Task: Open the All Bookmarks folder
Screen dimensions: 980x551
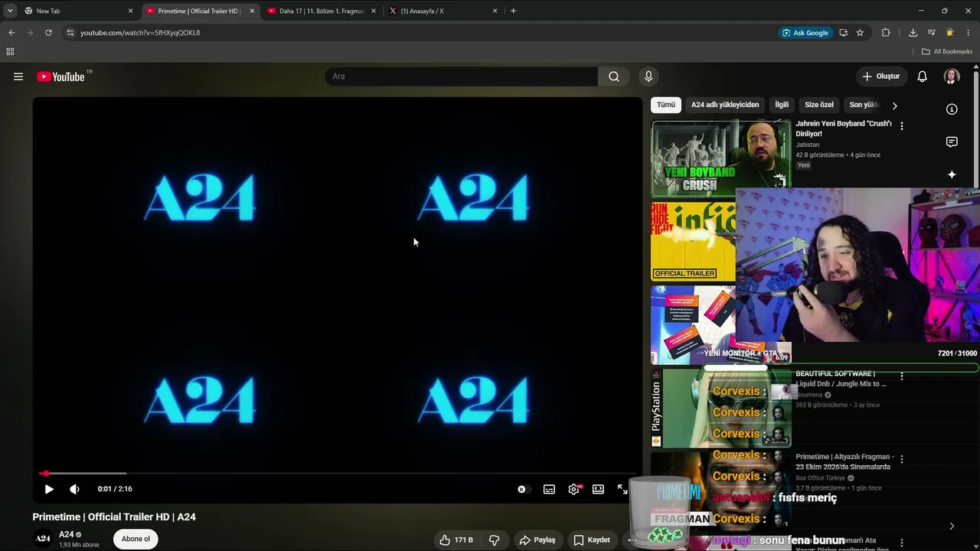Action: 947,51
